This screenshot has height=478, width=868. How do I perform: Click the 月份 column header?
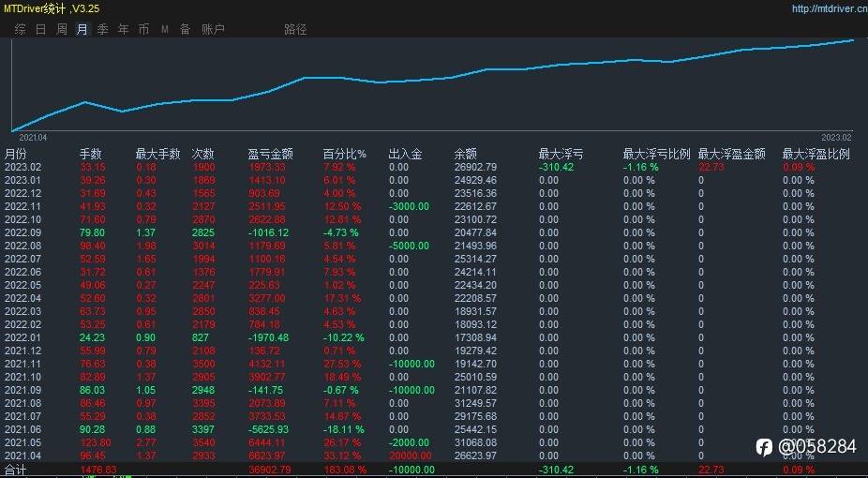click(x=16, y=154)
